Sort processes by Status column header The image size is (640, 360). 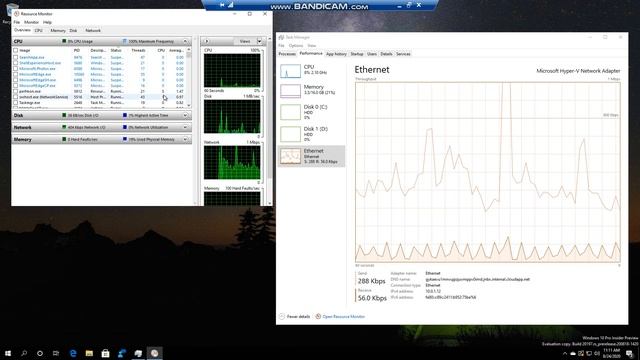point(116,51)
